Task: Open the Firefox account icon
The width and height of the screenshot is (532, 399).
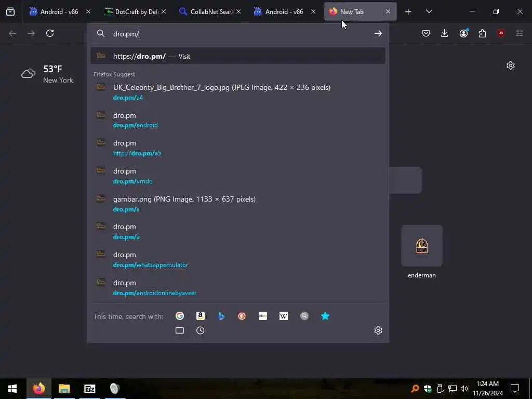Action: [x=463, y=33]
